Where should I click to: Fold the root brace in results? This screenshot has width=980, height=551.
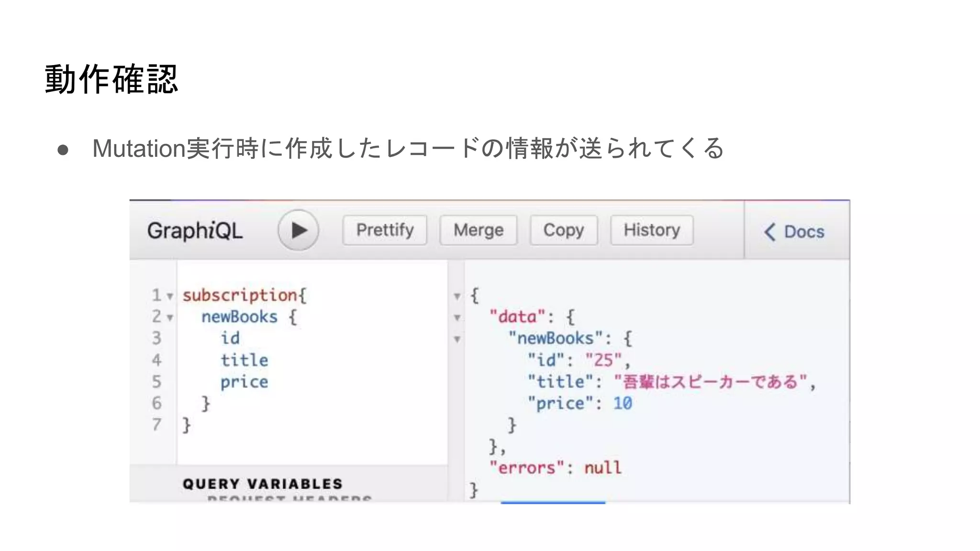(457, 297)
